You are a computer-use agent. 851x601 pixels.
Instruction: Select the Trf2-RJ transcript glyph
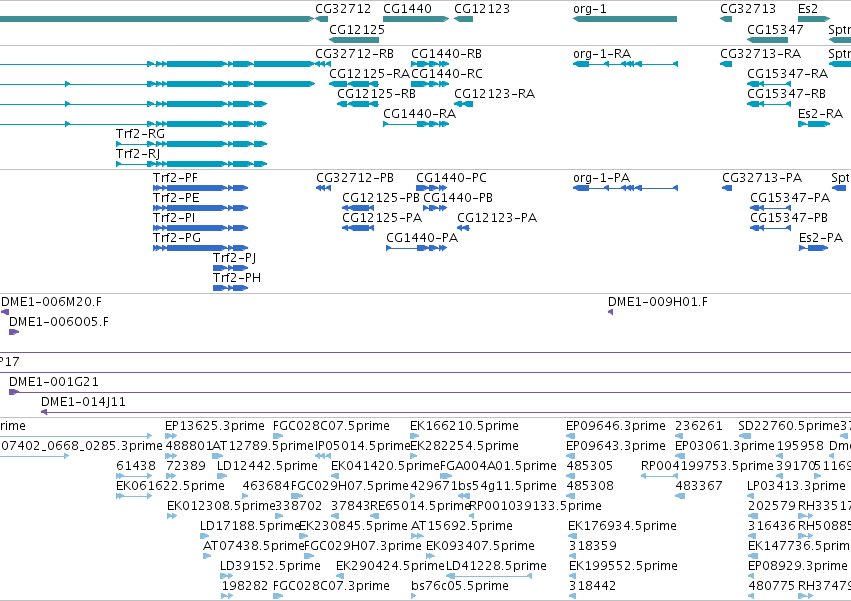pos(192,164)
